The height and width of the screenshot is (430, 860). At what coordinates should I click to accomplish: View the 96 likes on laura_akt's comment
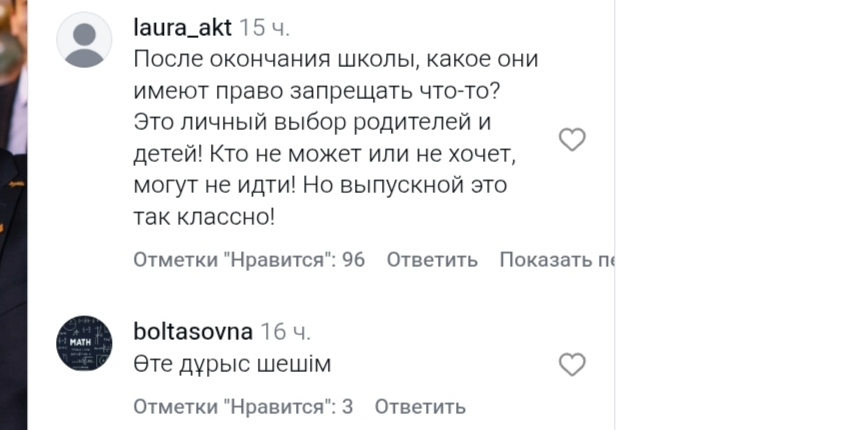(x=249, y=261)
